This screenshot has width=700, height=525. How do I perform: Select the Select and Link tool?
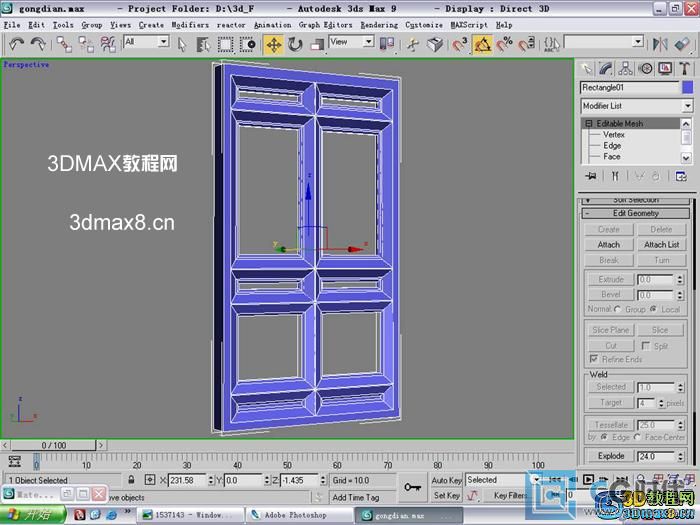(64, 44)
